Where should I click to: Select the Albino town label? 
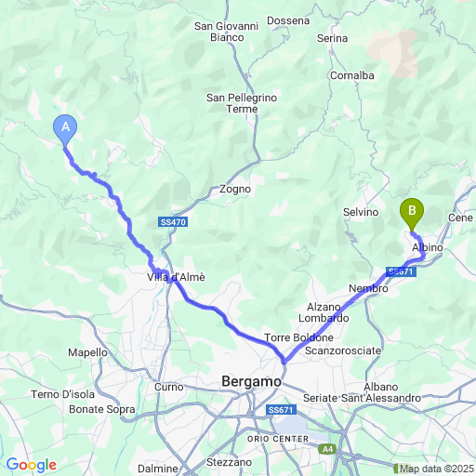click(x=428, y=247)
